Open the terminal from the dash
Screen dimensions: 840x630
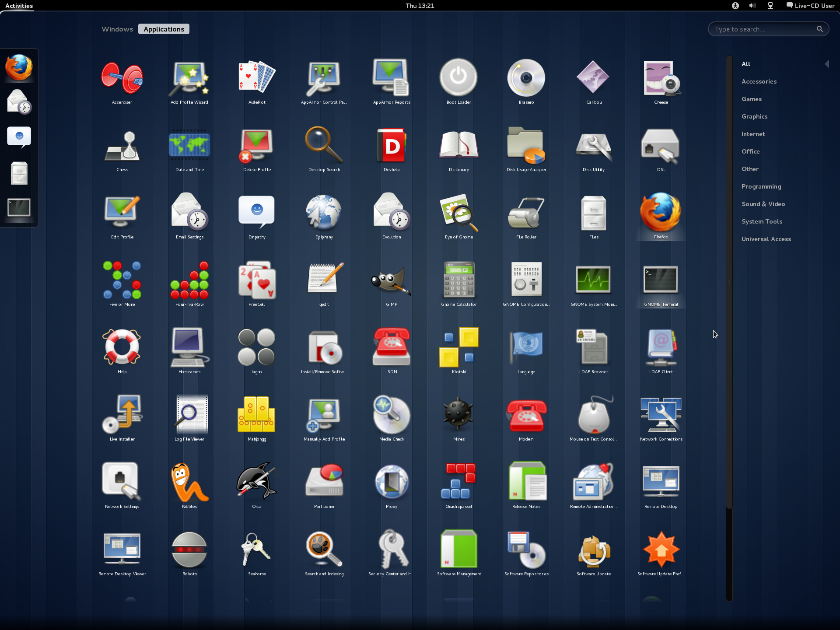(x=19, y=208)
